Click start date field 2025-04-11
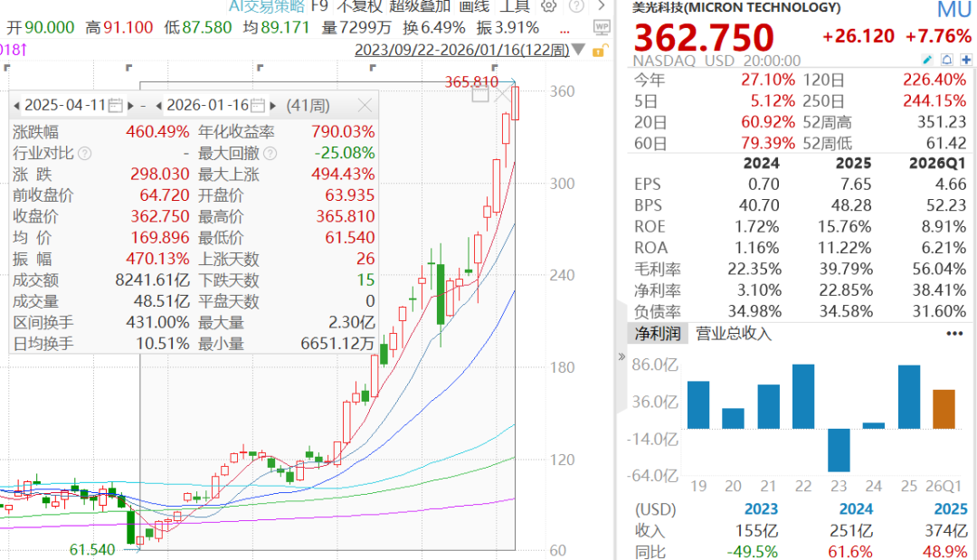This screenshot has height=560, width=977. click(x=65, y=105)
